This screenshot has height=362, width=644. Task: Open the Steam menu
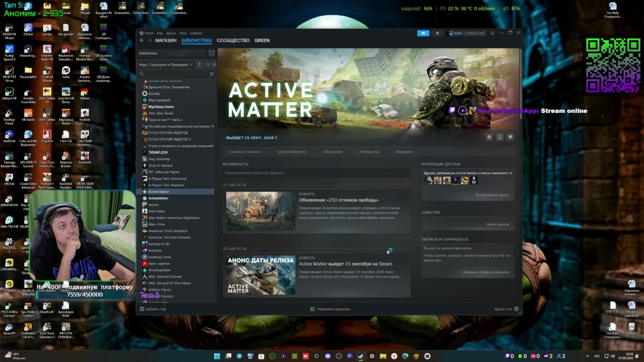click(x=147, y=33)
